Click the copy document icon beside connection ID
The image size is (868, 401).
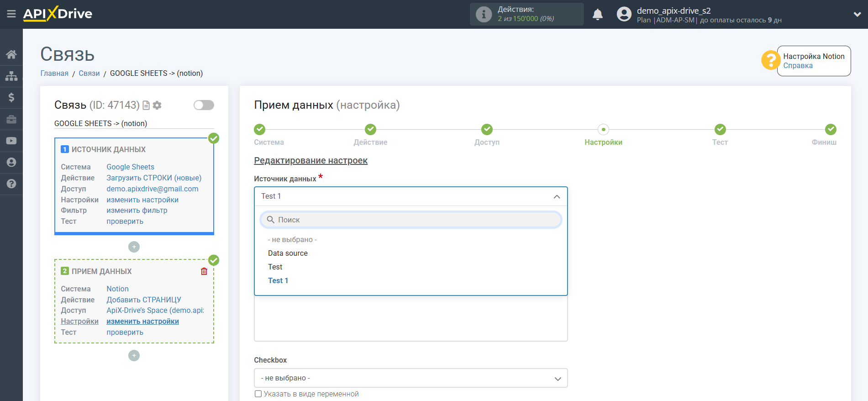pos(146,106)
